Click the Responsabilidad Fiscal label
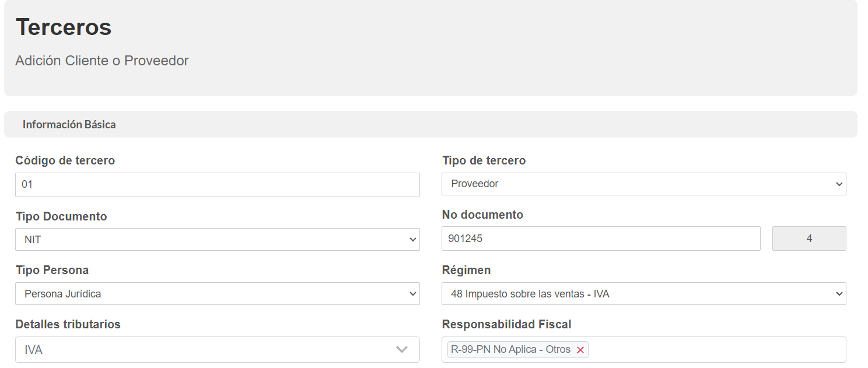868x368 pixels. coord(506,324)
